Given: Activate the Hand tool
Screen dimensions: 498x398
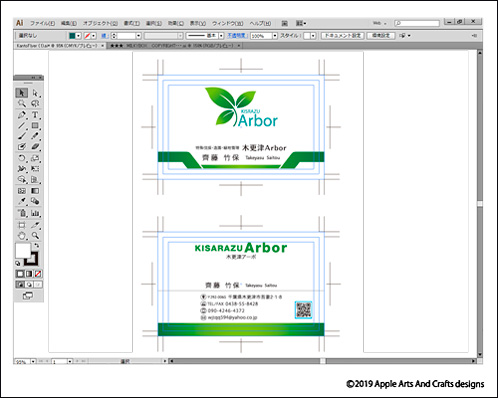Looking at the screenshot, I should point(22,236).
